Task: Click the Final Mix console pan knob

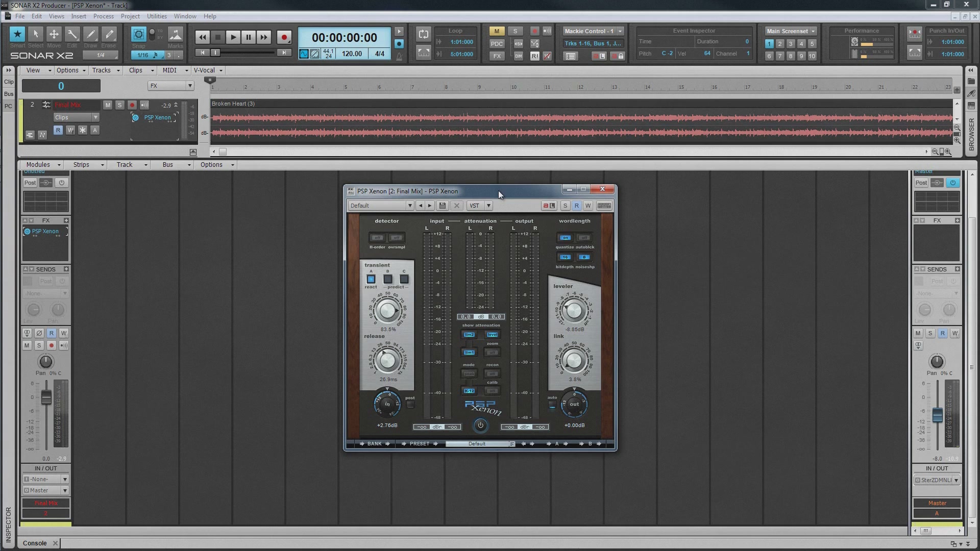Action: [x=45, y=362]
